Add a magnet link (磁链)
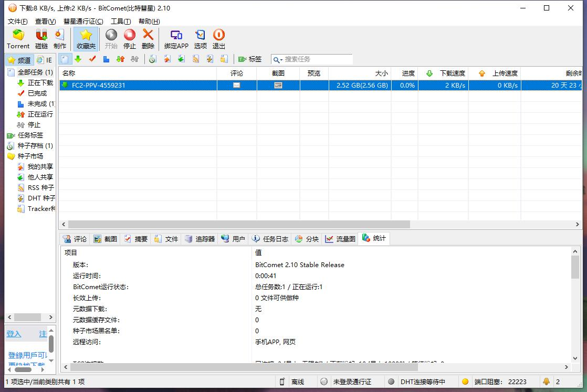This screenshot has height=392, width=587. pyautogui.click(x=41, y=39)
